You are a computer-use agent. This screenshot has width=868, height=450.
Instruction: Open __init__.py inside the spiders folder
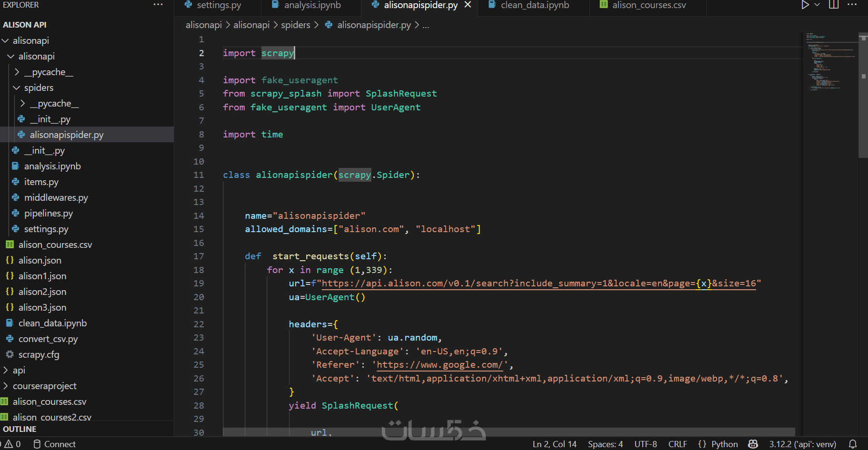point(50,119)
